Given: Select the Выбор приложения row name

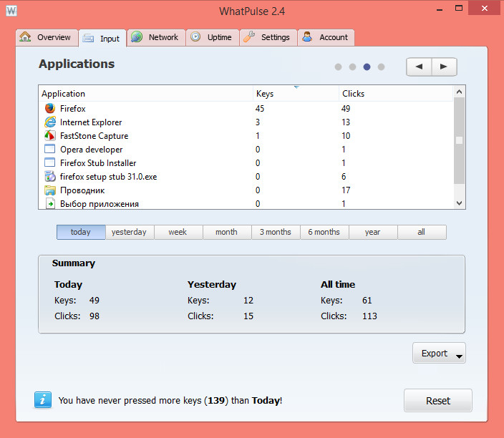Looking at the screenshot, I should 100,204.
